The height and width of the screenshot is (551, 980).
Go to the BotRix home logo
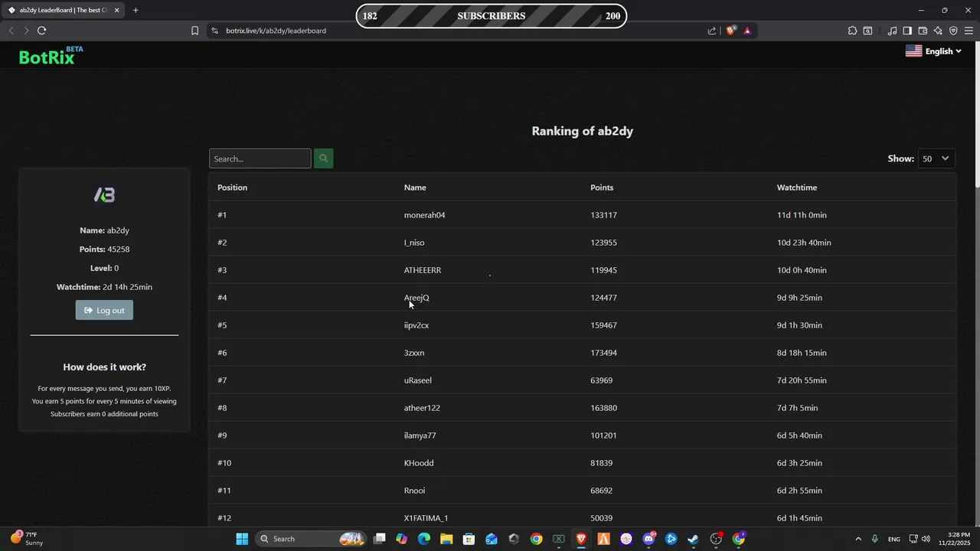pyautogui.click(x=51, y=56)
